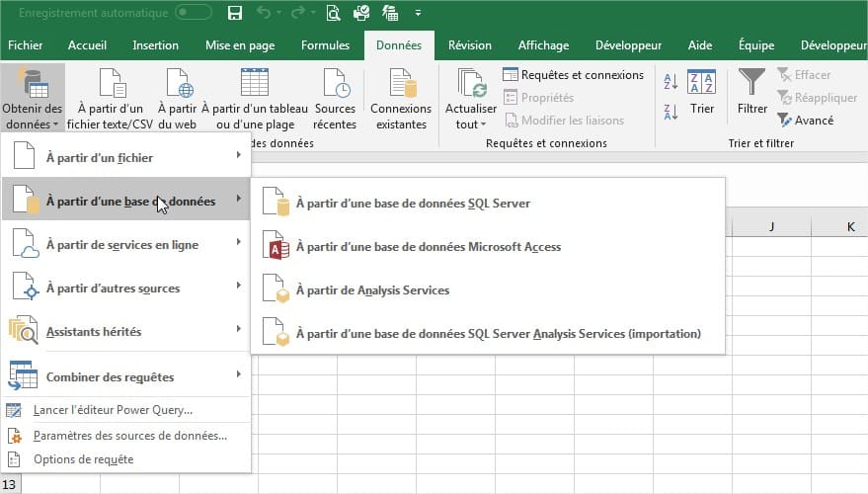The width and height of the screenshot is (868, 494).
Task: Click Lancer l'éditeur Power Query
Action: [113, 410]
